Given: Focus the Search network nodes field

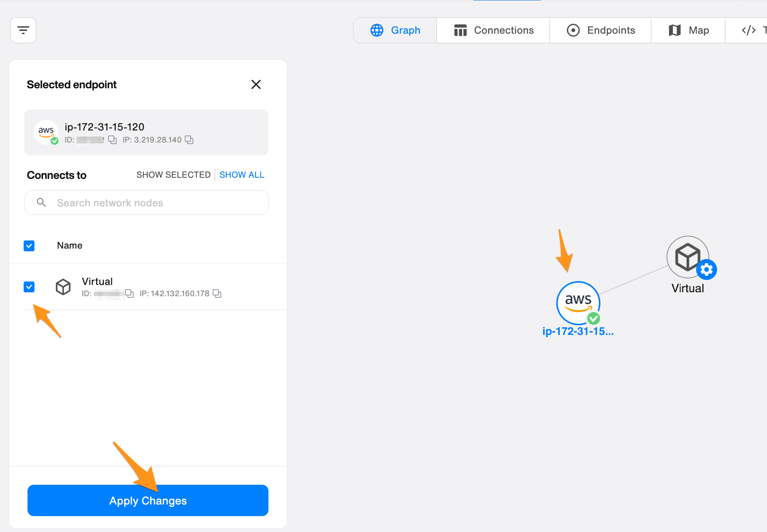Looking at the screenshot, I should pos(155,203).
